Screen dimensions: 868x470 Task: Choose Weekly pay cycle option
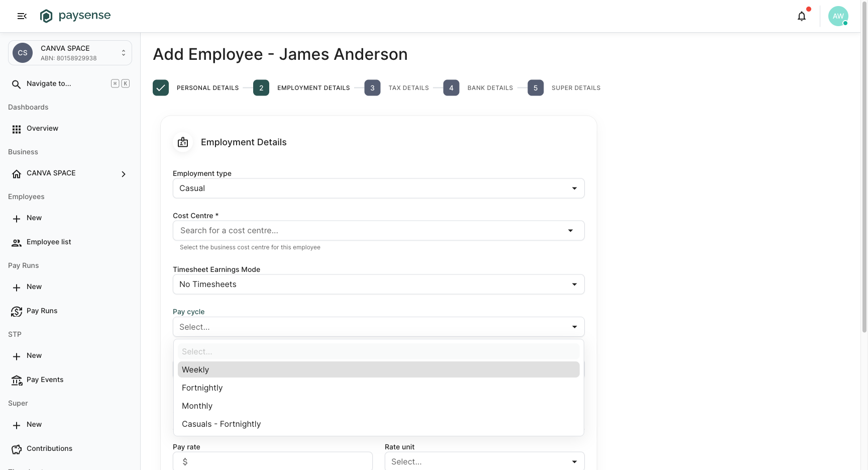(x=379, y=369)
